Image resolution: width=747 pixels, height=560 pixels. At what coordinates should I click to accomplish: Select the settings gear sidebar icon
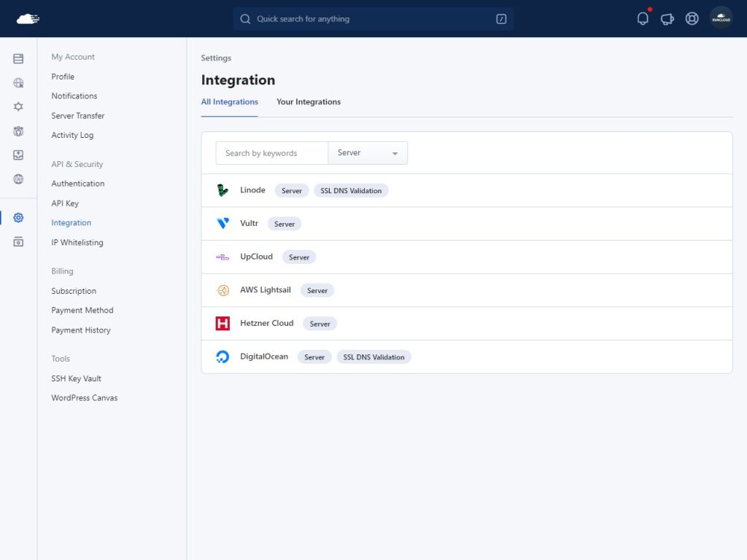pyautogui.click(x=18, y=217)
